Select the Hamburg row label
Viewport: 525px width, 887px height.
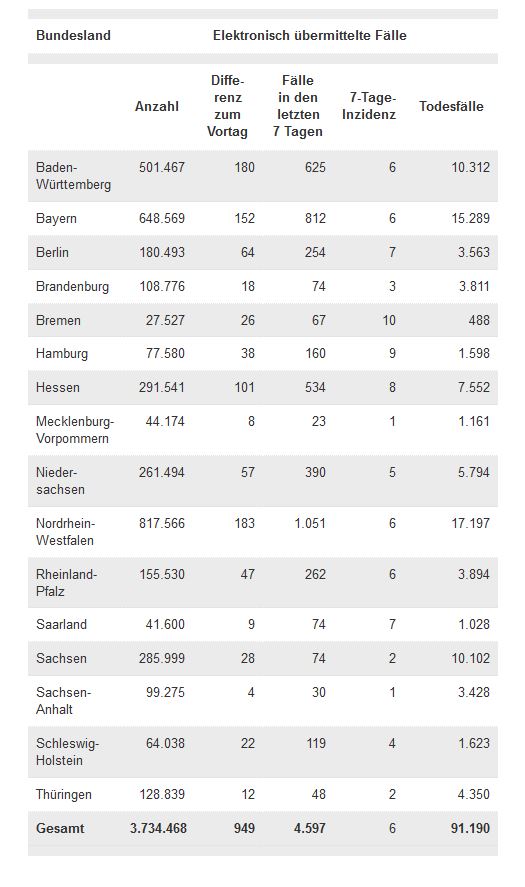[62, 354]
